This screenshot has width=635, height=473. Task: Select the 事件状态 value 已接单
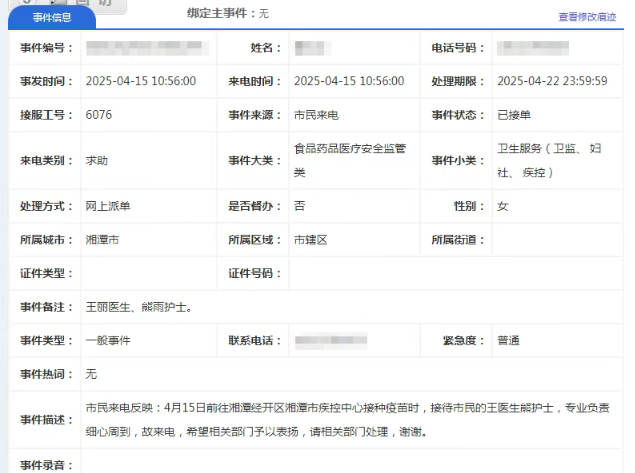514,115
